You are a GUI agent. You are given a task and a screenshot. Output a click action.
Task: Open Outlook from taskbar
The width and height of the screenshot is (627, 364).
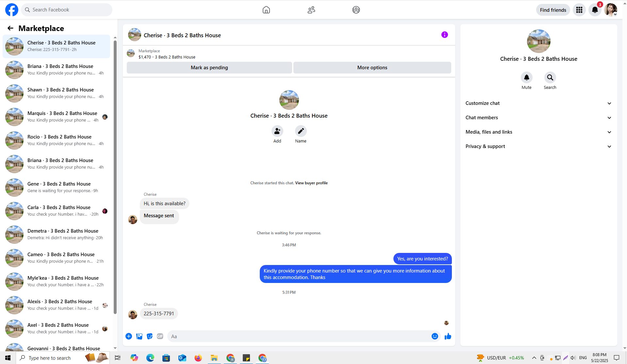(x=182, y=358)
